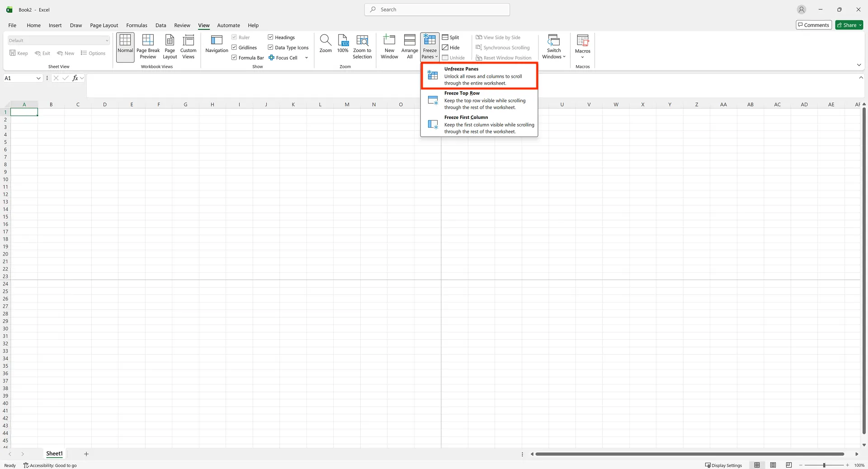The height and width of the screenshot is (469, 868).
Task: Uncheck the Headings option
Action: (270, 37)
